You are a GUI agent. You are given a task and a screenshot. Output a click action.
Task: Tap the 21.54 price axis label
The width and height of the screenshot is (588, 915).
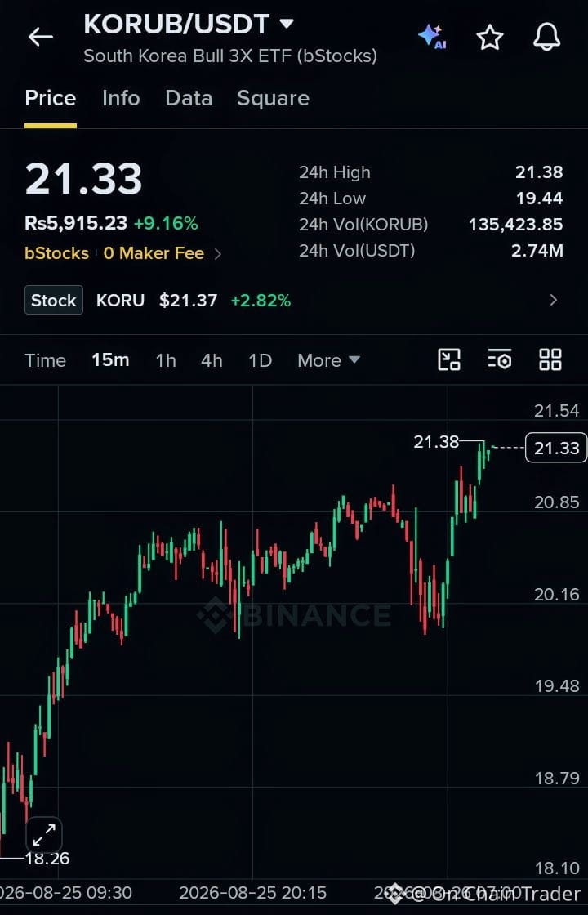tap(556, 411)
